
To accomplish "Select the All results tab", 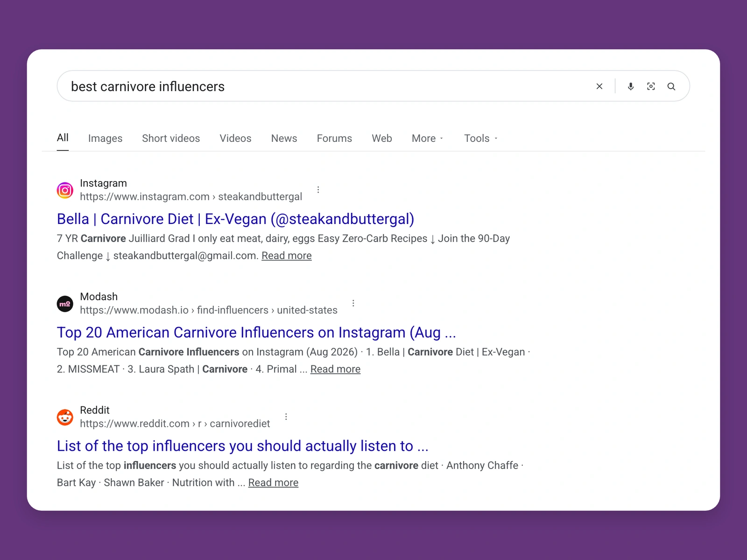I will click(x=63, y=138).
